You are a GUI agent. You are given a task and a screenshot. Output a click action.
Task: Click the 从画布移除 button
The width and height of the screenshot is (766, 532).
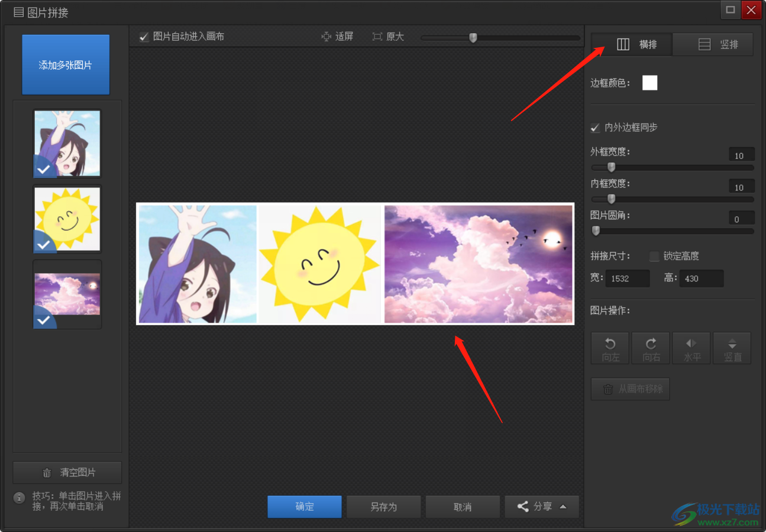(631, 390)
